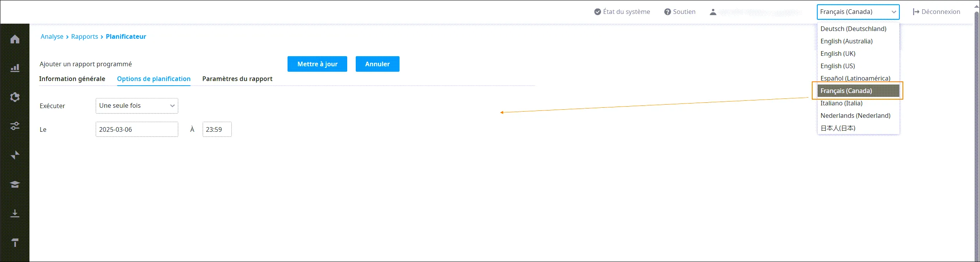980x262 pixels.
Task: Open the sliders settings sidebar icon
Action: point(15,126)
